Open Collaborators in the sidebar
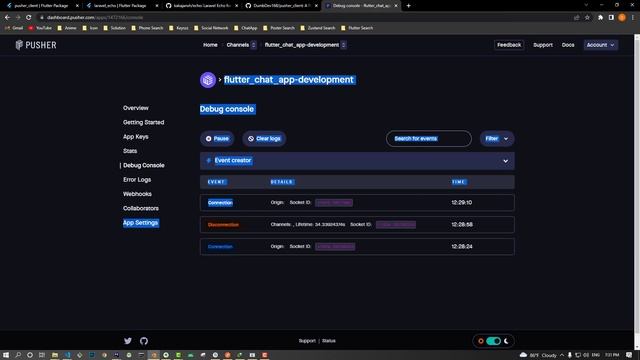The width and height of the screenshot is (640, 360). point(141,208)
